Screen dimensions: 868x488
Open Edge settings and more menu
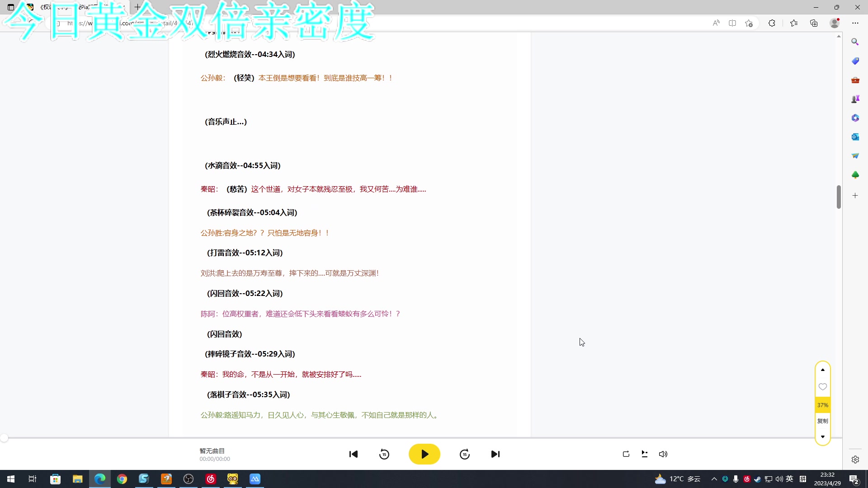[x=855, y=23]
